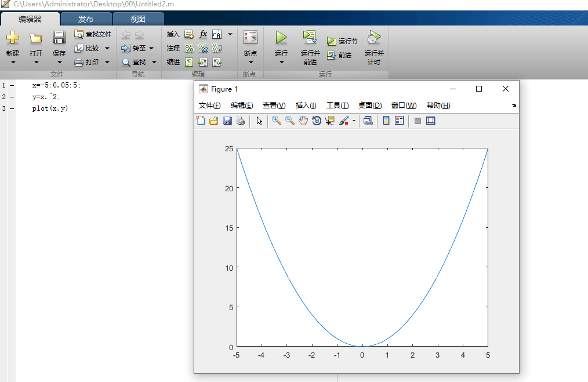Open Figure 1's 帮助(H) menu
588x382 pixels.
click(438, 105)
